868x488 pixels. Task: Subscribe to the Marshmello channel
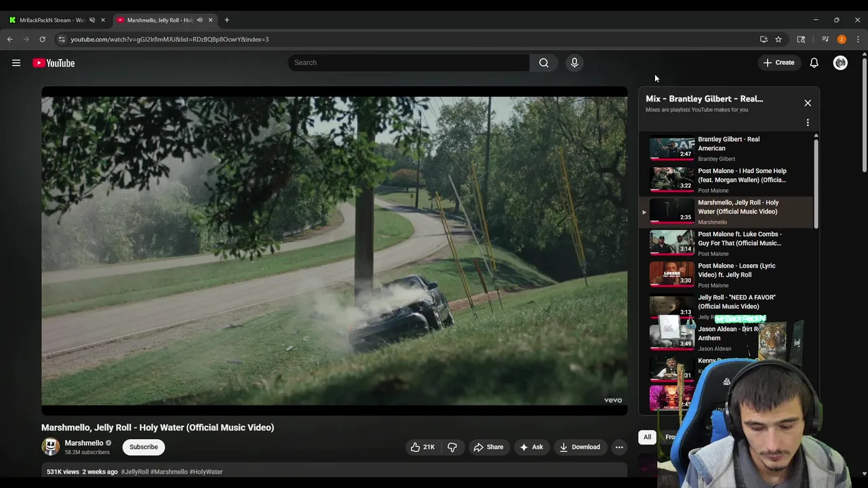(x=144, y=447)
